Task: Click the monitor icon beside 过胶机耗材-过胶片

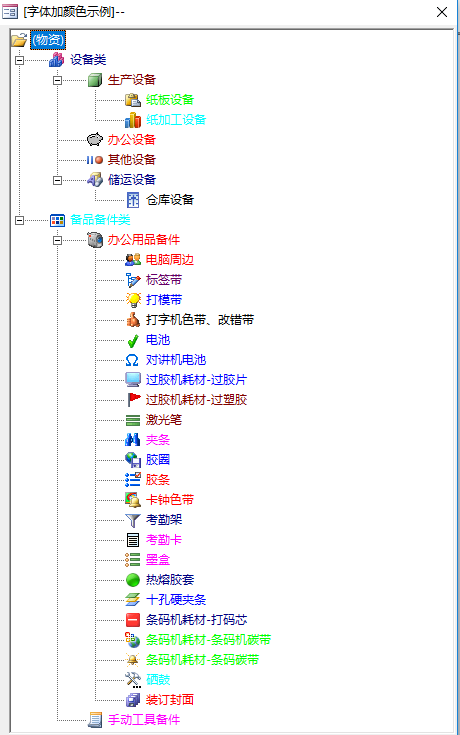Action: [x=133, y=380]
